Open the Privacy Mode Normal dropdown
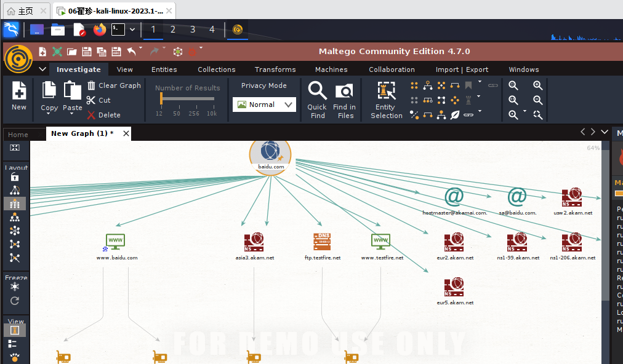This screenshot has width=623, height=364. pos(264,105)
